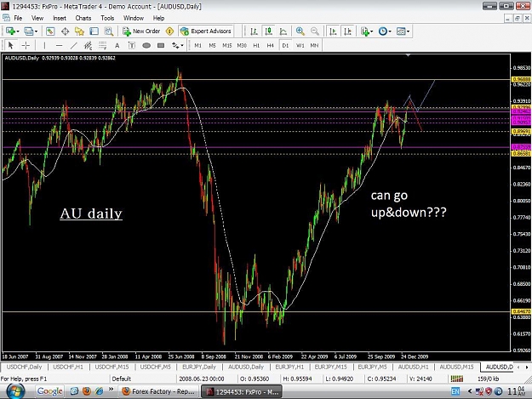This screenshot has width=532, height=399.
Task: Select the Fibonacci Retracement tool
Action: (x=102, y=45)
